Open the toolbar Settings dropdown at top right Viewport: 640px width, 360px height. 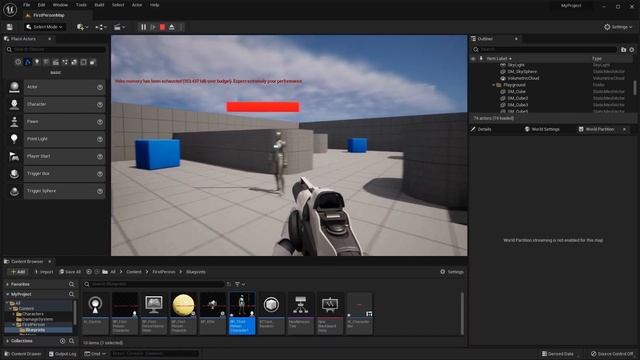(618, 27)
